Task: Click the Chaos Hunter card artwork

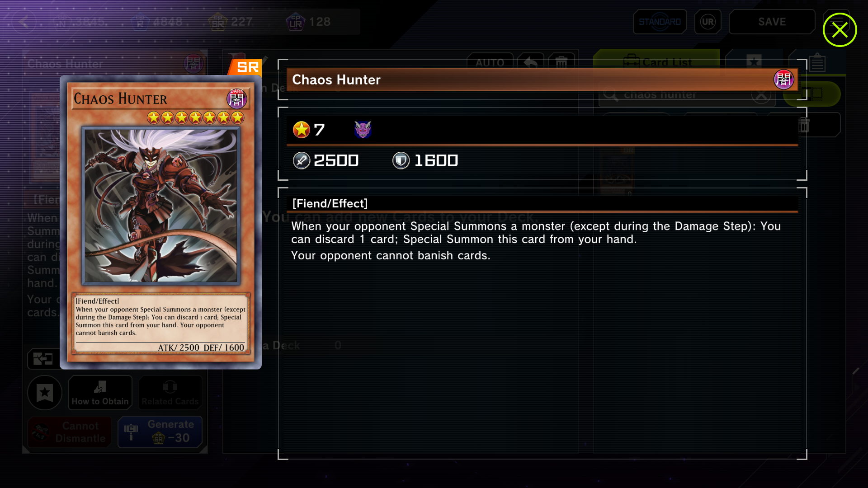Action: (x=161, y=206)
